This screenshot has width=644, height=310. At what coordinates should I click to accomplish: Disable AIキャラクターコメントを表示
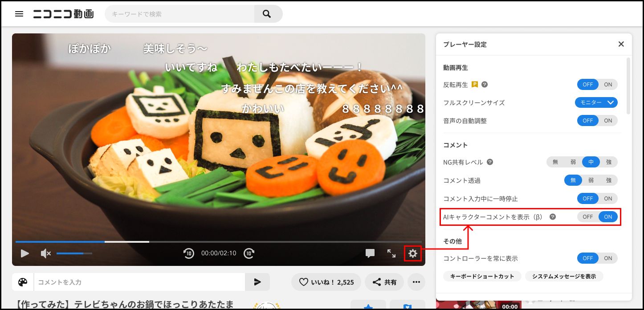[587, 216]
